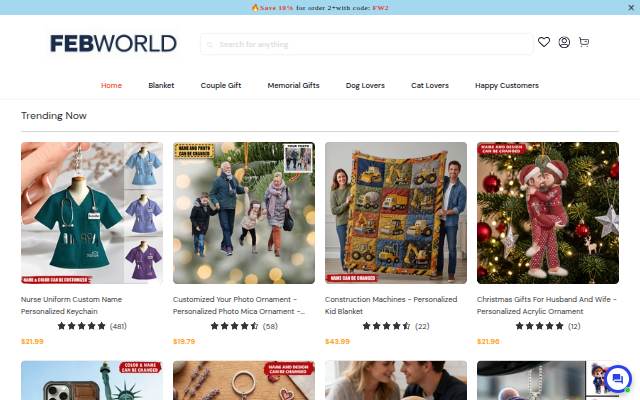The height and width of the screenshot is (400, 640).
Task: Open the Cat Lovers category
Action: [x=430, y=85]
